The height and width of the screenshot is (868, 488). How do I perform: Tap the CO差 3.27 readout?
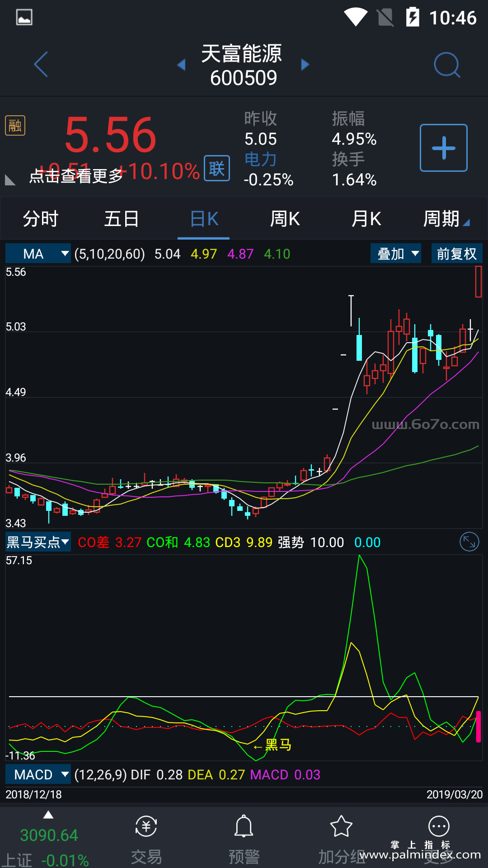(x=110, y=542)
